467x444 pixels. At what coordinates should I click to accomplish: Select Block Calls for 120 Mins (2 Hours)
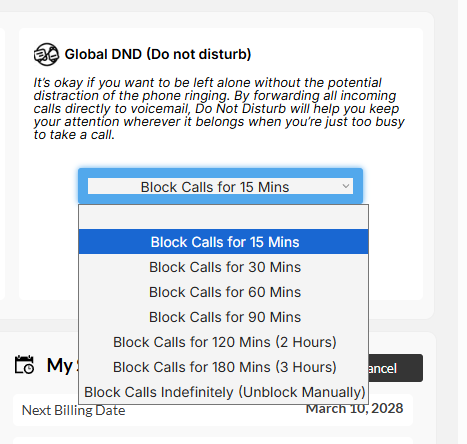[223, 342]
